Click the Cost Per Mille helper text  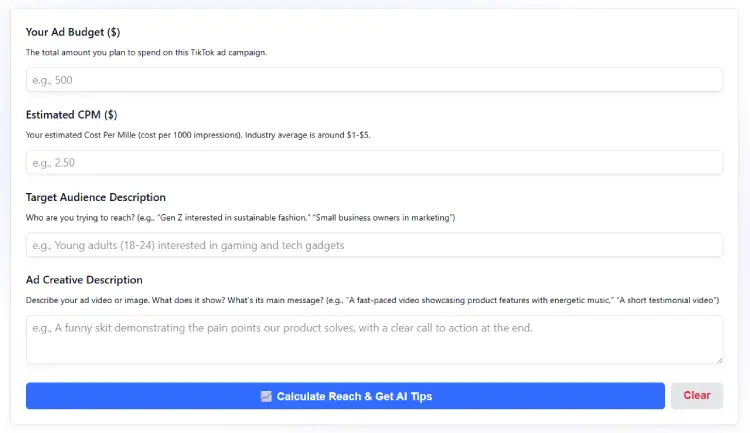(198, 135)
